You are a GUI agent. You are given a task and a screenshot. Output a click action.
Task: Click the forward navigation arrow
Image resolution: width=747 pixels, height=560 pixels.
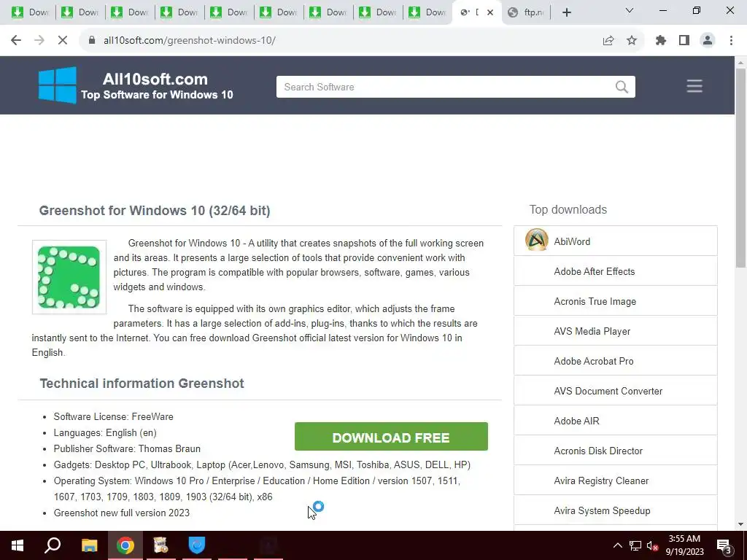[39, 41]
